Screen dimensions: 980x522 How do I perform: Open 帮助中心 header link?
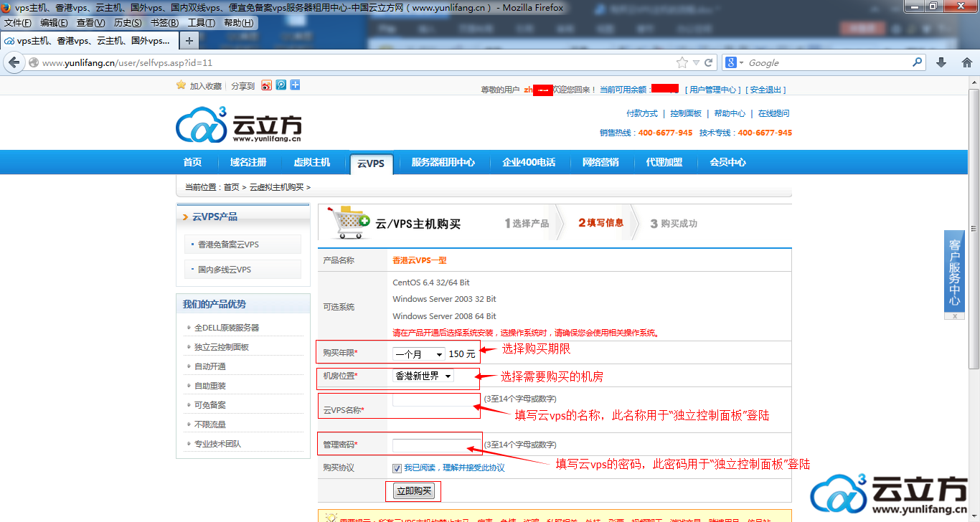pos(730,113)
